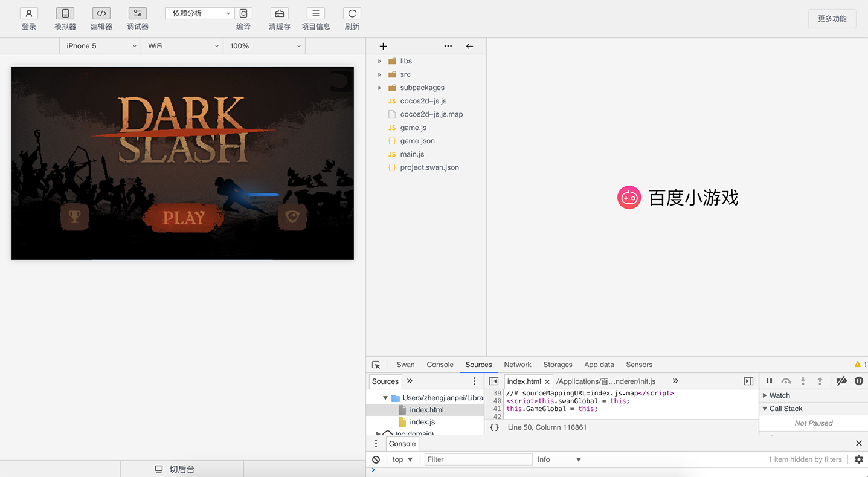868x477 pixels.
Task: Switch to the Sensors tab
Action: click(639, 365)
